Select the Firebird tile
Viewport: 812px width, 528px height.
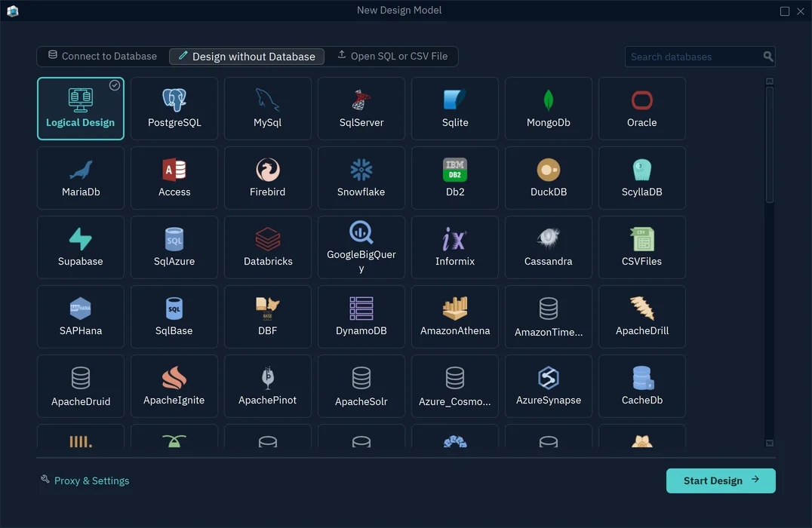coord(268,178)
